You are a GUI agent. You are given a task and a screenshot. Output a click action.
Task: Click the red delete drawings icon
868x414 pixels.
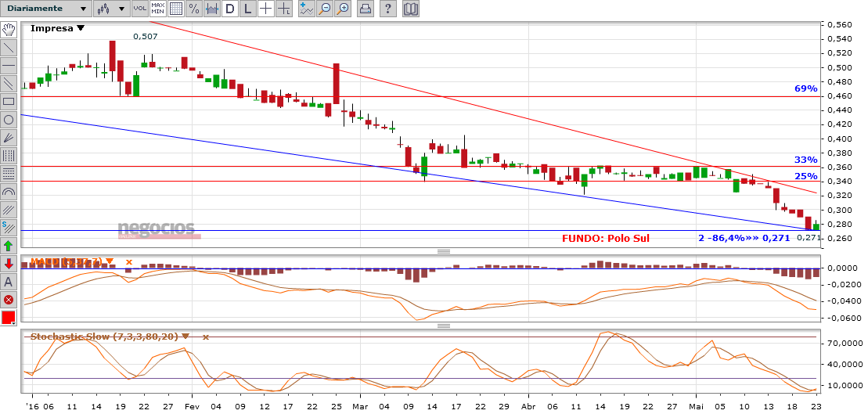pos(9,300)
